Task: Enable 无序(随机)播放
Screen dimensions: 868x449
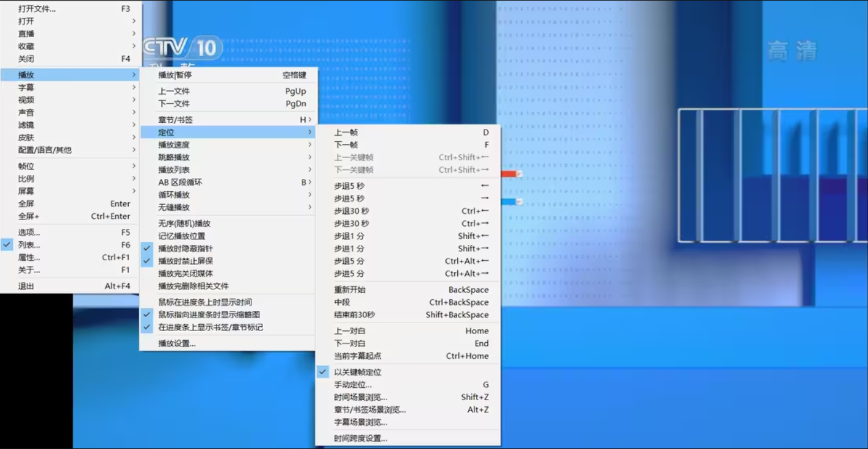Action: pos(228,224)
